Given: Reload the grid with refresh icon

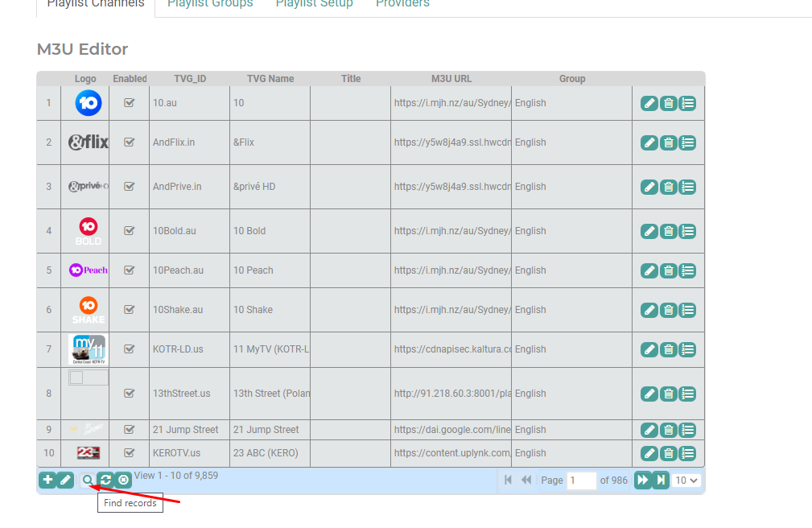Looking at the screenshot, I should [105, 480].
